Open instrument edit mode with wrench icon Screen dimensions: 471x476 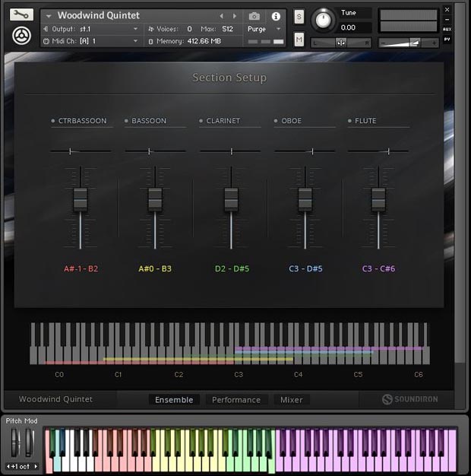pyautogui.click(x=22, y=14)
